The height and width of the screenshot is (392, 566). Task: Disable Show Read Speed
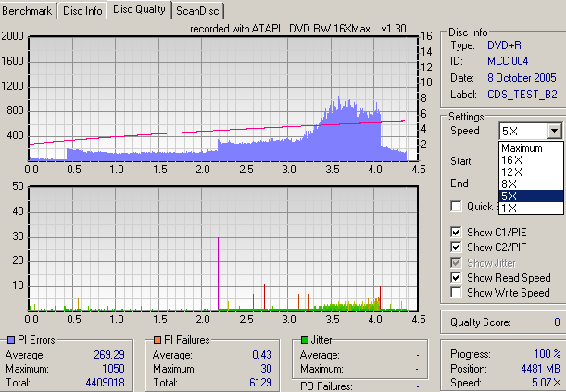[456, 277]
